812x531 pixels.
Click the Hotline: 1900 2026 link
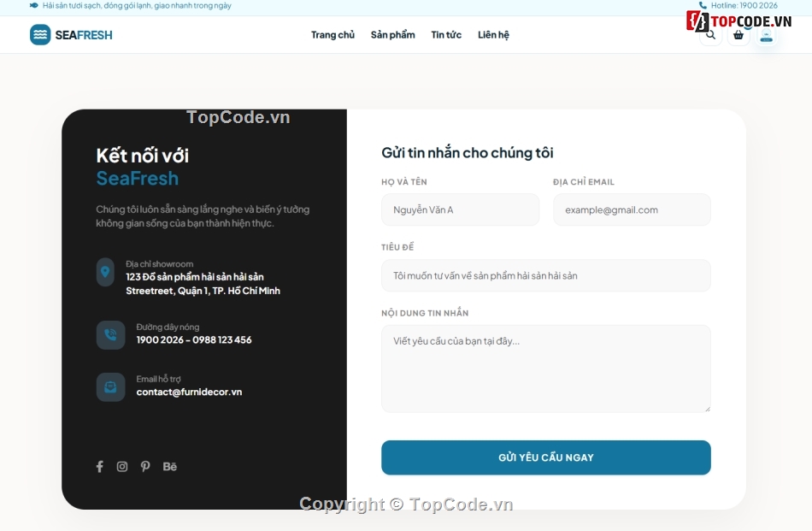pyautogui.click(x=744, y=5)
